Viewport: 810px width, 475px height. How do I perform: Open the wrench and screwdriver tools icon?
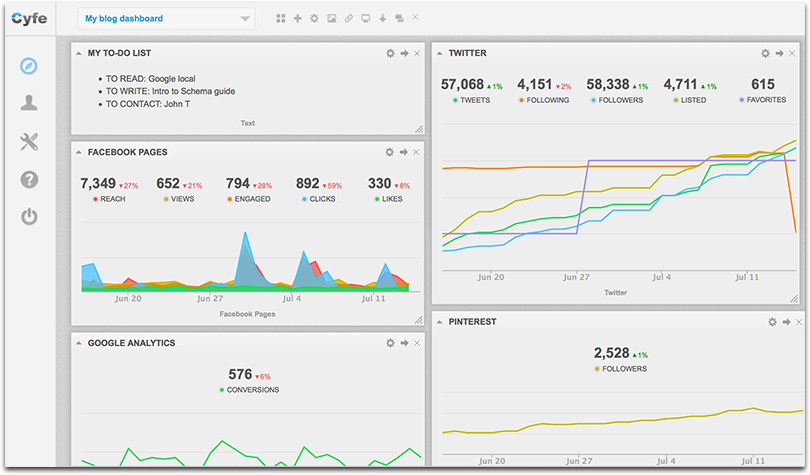[x=29, y=141]
